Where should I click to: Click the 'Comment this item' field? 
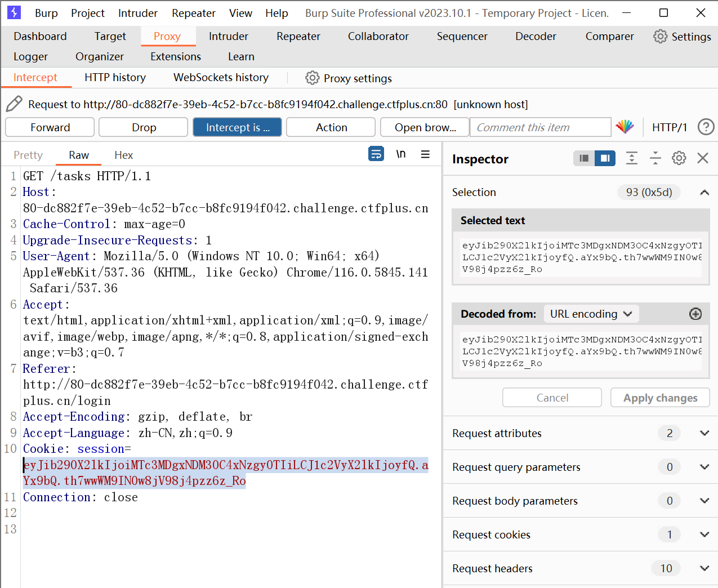click(x=541, y=127)
